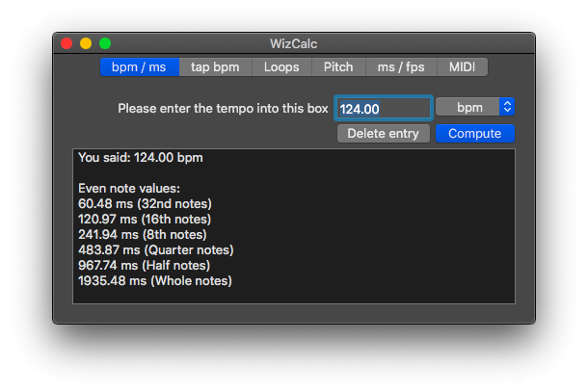The image size is (588, 391).
Task: Maximize WizCalc using the green button
Action: (105, 43)
